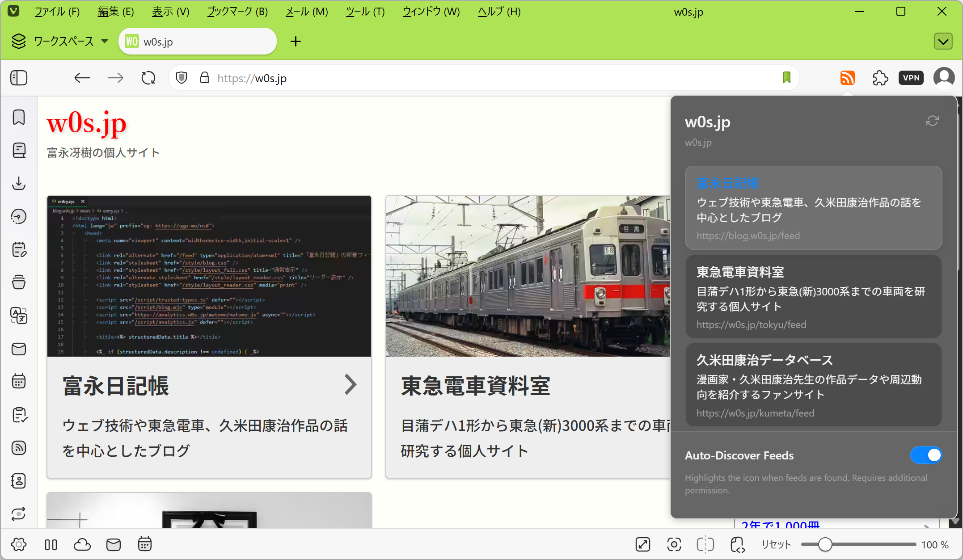Select the 東急電車資料室 feed entry
Screen dimensions: 963x560
point(813,297)
